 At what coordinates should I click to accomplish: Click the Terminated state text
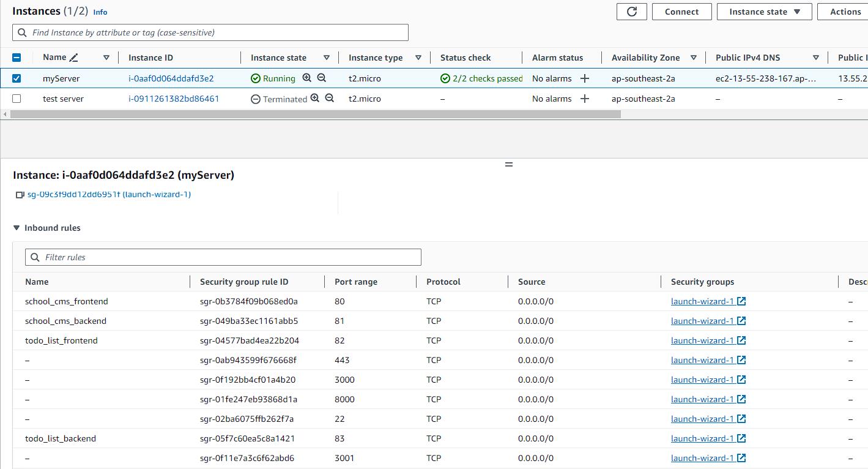(285, 99)
